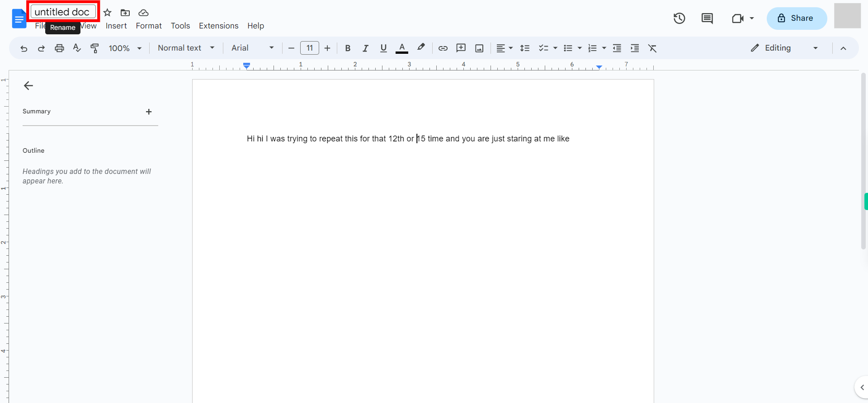Star the document

pyautogui.click(x=108, y=13)
